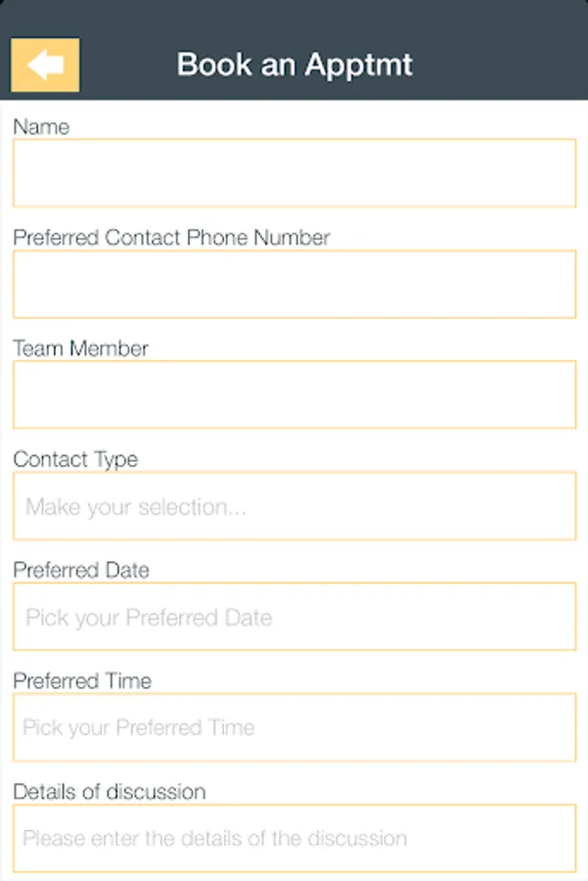Select the Preferred Contact Phone Number box

pos(294,284)
